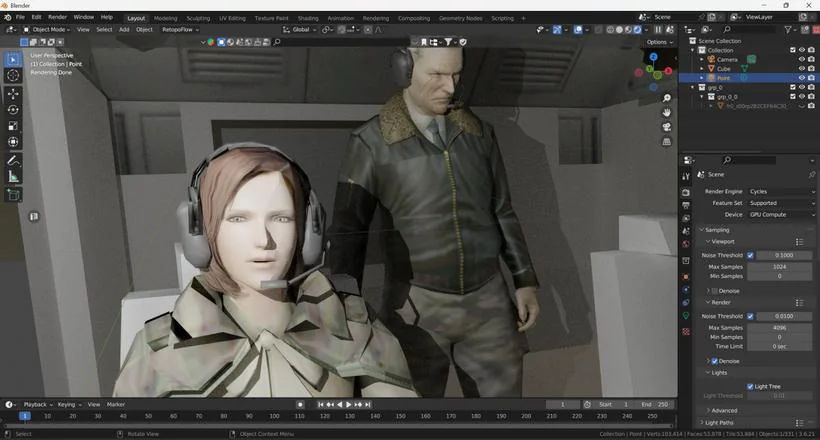Jump to the timeline start frame
The width and height of the screenshot is (820, 440).
tap(321, 404)
